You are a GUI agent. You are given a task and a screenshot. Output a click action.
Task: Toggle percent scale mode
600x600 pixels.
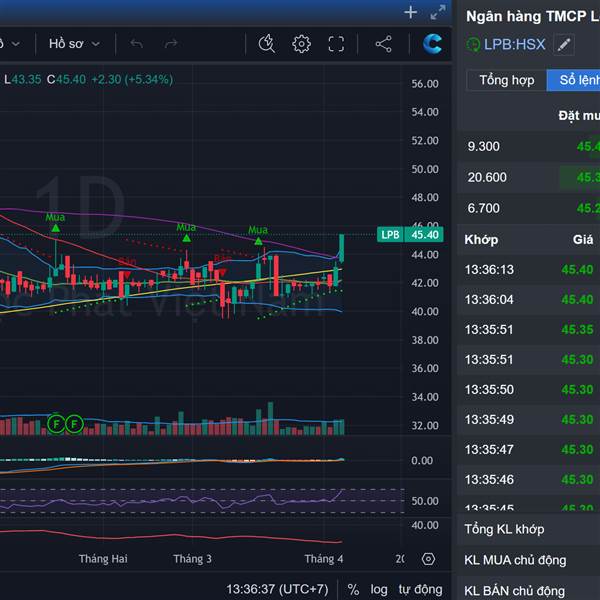[353, 590]
